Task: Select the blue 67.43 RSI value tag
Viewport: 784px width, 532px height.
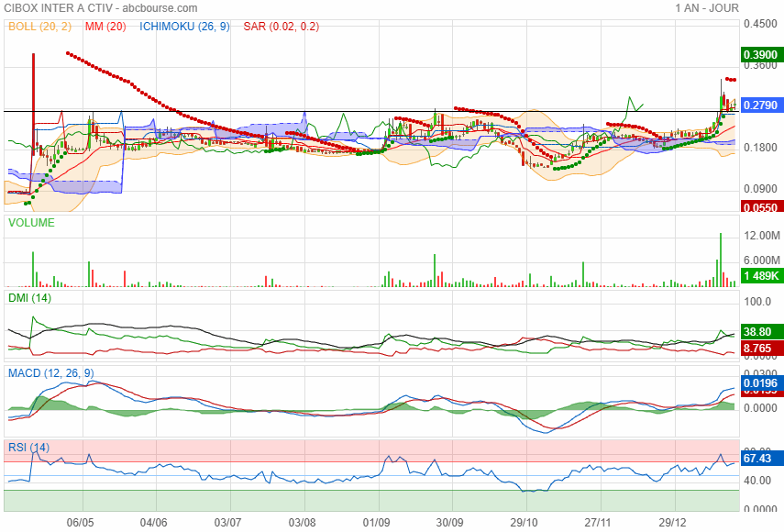Action: pos(762,458)
